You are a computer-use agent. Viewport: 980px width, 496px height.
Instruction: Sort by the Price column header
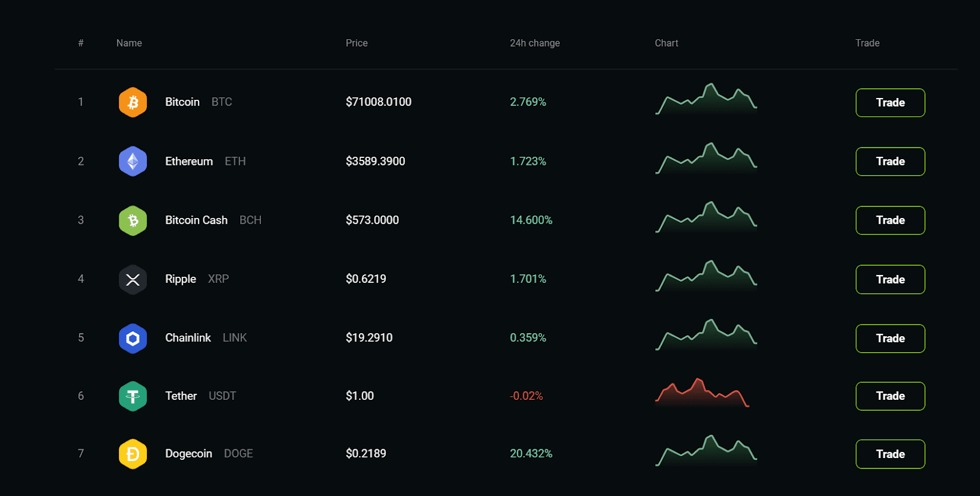tap(356, 43)
